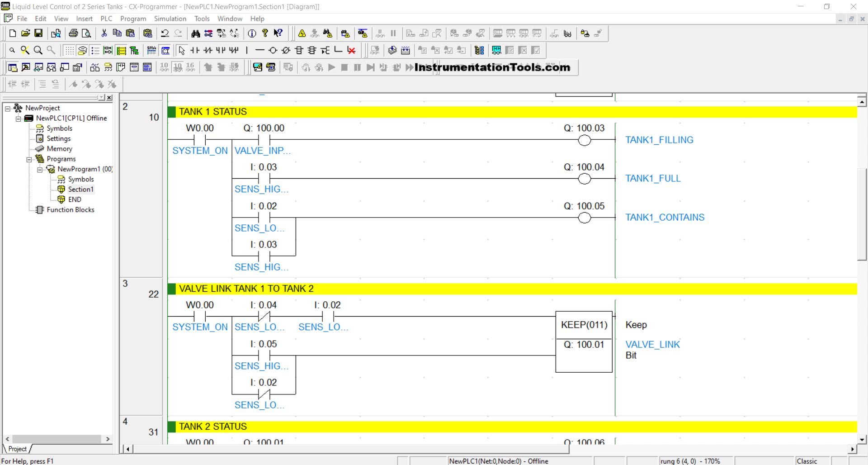This screenshot has height=465, width=868.
Task: Toggle the project workspace view button
Action: pos(13,67)
